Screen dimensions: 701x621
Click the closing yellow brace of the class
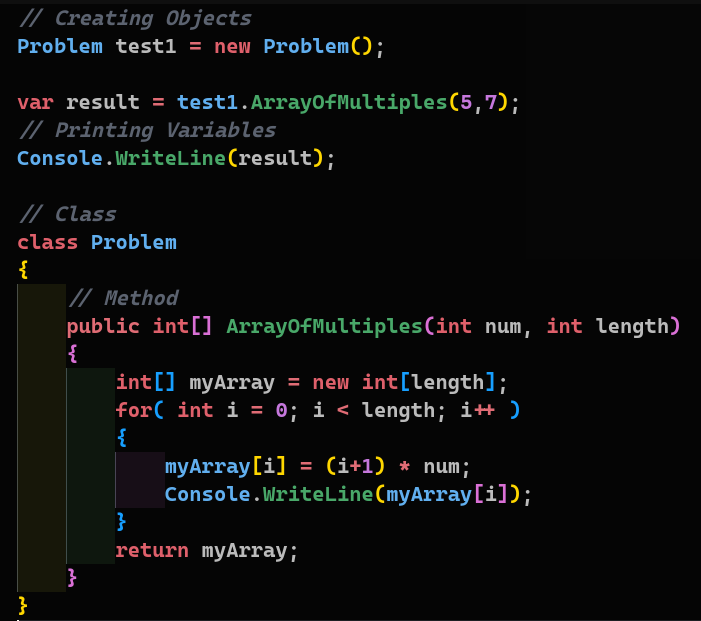click(23, 606)
